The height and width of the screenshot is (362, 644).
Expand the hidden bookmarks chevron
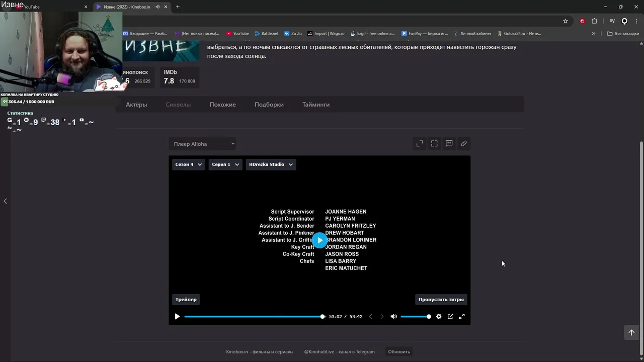tap(594, 34)
